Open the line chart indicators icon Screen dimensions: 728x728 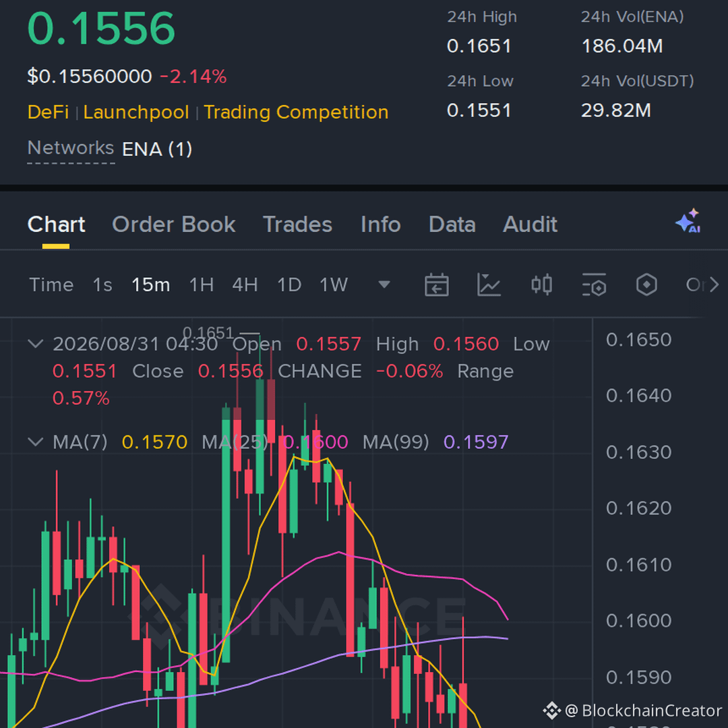click(489, 284)
